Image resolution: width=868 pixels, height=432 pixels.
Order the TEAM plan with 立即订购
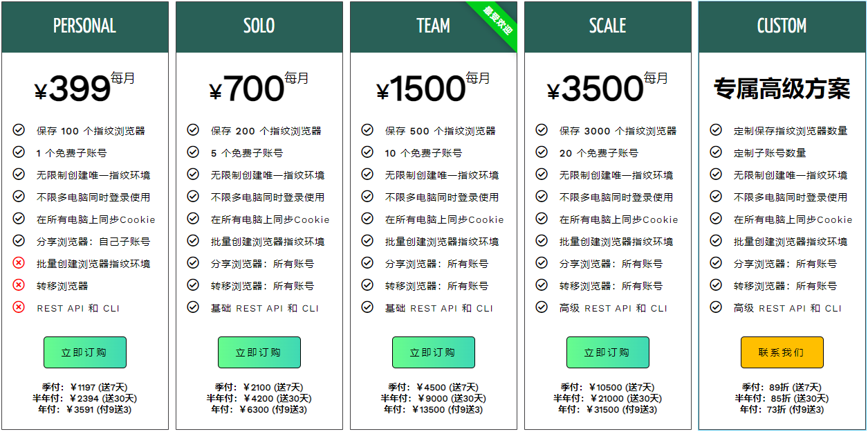click(433, 352)
